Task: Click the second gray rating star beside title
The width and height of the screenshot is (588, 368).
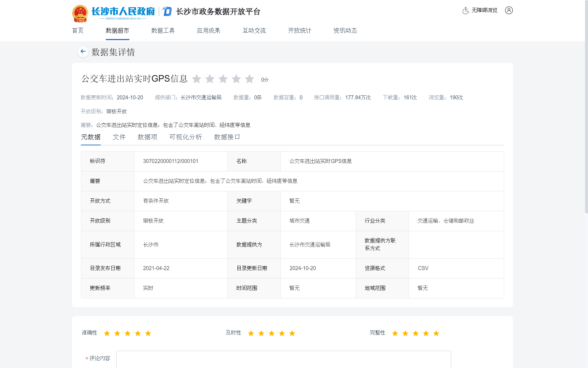Action: point(210,79)
